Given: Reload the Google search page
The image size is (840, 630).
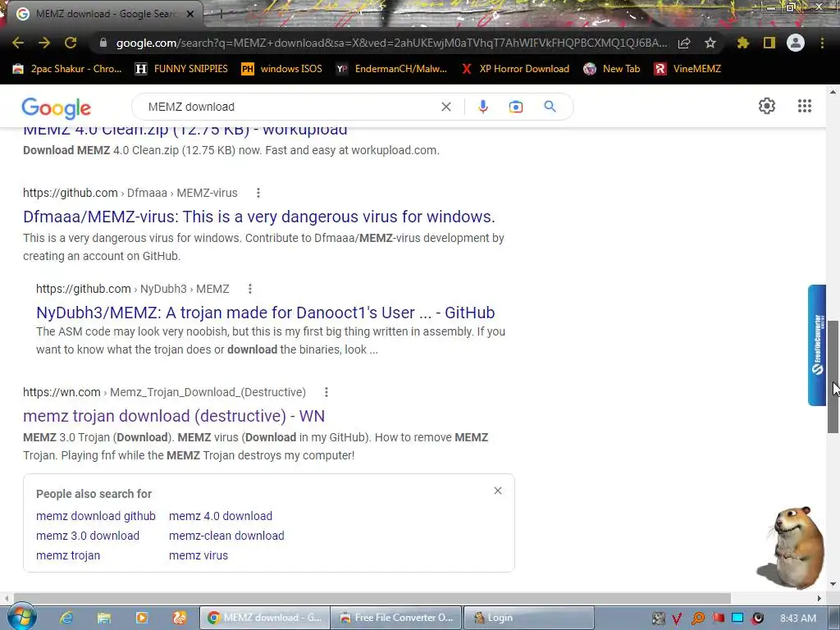Looking at the screenshot, I should (x=71, y=43).
